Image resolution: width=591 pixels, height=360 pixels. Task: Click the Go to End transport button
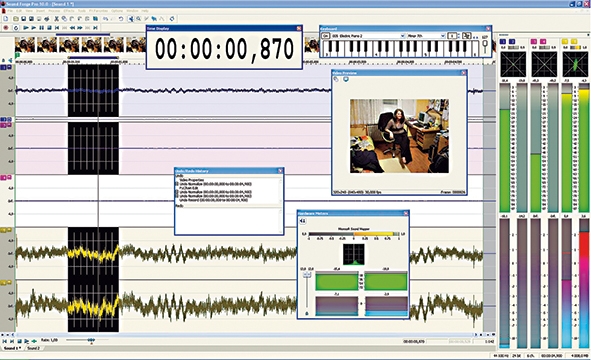[x=95, y=28]
